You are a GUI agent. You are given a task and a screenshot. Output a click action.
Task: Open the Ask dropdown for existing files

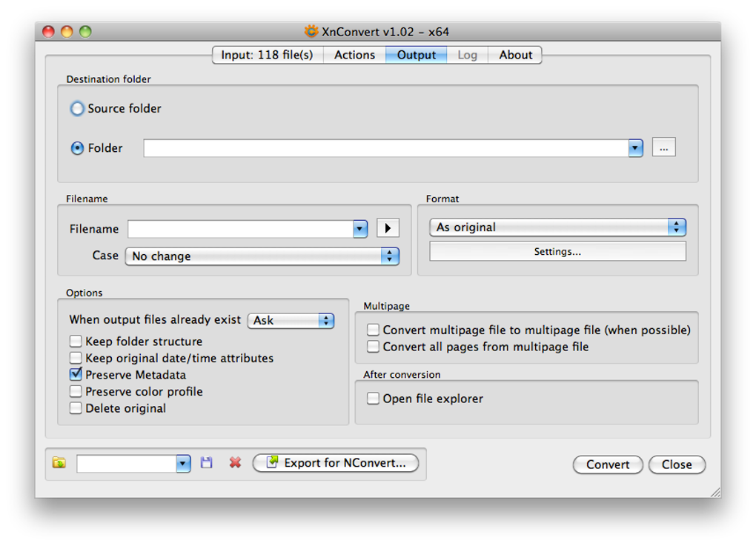click(291, 321)
